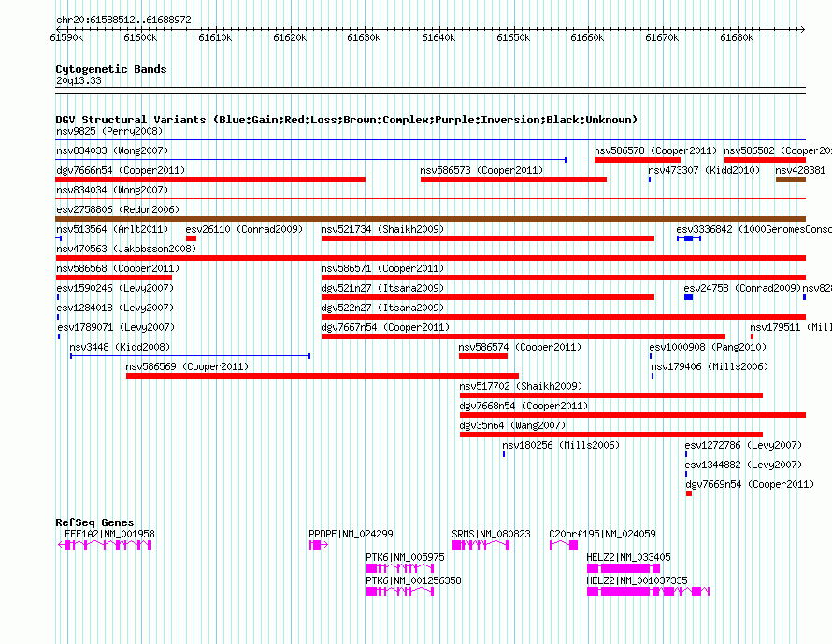
Task: Click the esv2758806 (Redon2006) label
Action: 118,209
